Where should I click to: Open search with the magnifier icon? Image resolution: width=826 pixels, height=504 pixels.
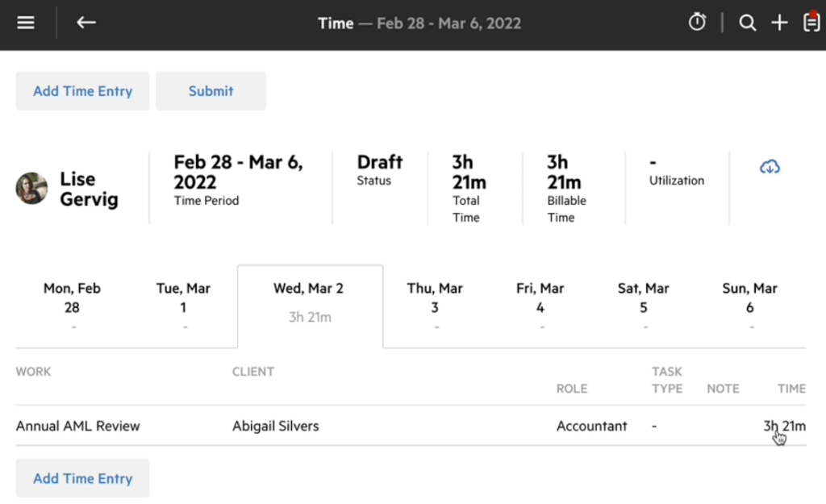click(x=747, y=23)
